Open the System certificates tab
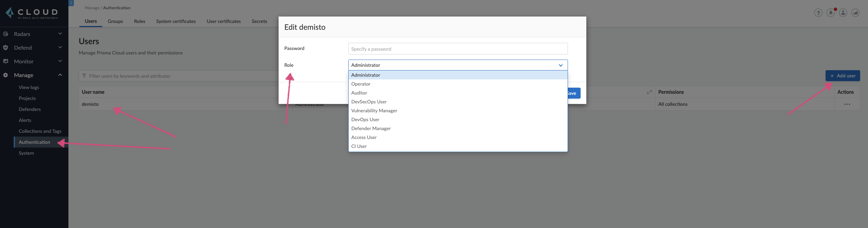Viewport: 868px width, 228px height. click(x=176, y=21)
